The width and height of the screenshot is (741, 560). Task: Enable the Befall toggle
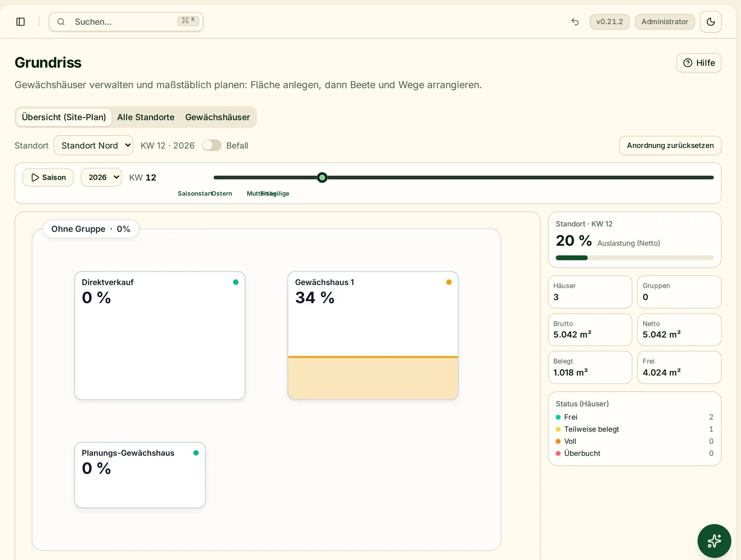point(212,145)
